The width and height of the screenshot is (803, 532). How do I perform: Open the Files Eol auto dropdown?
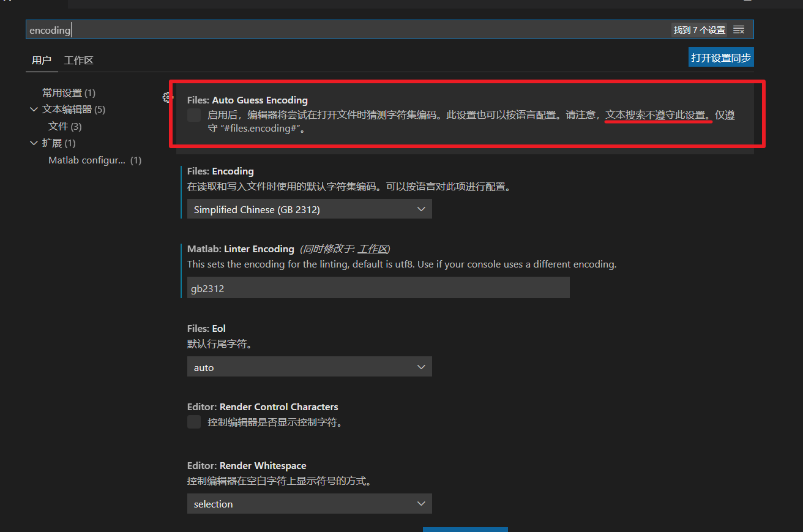click(x=310, y=367)
